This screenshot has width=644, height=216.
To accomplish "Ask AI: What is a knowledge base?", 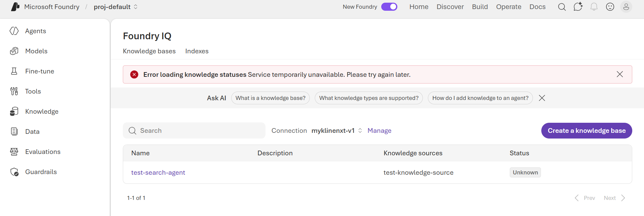I will (x=270, y=98).
